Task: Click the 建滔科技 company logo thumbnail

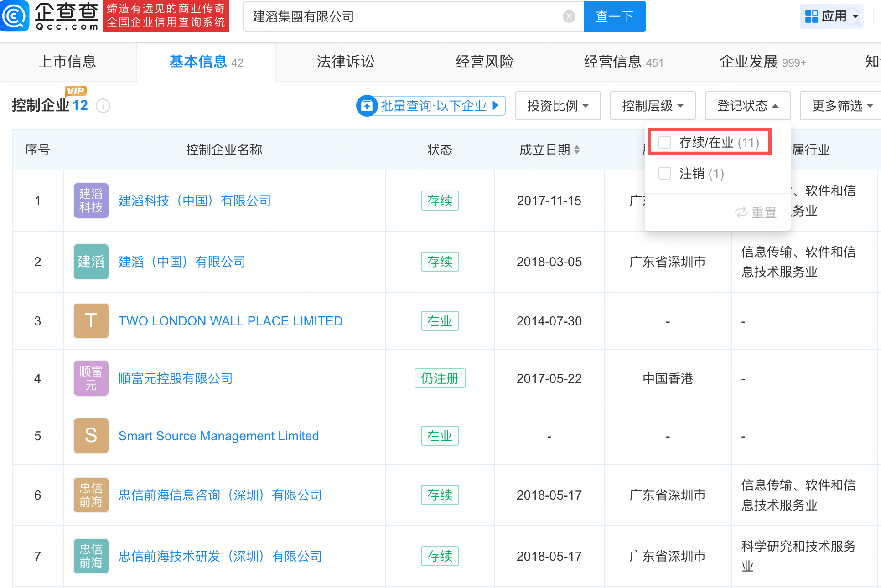Action: coord(91,201)
